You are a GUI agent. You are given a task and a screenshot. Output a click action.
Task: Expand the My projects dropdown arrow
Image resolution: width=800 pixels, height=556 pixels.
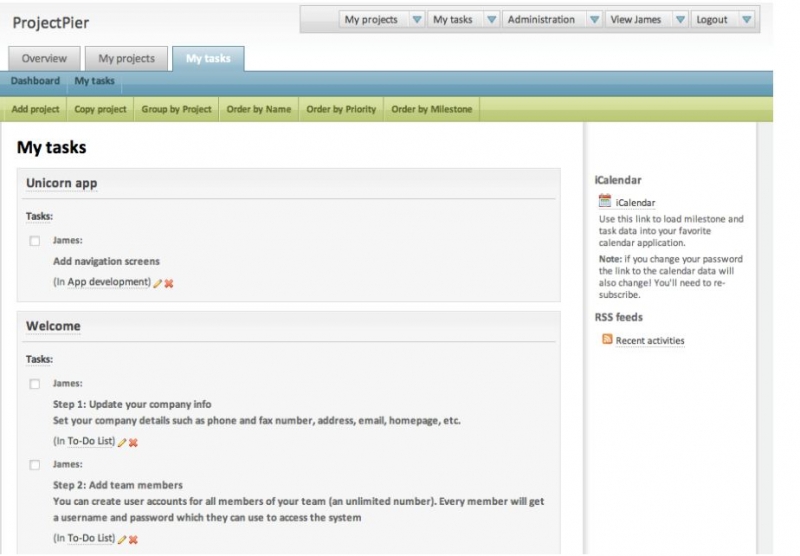pyautogui.click(x=417, y=19)
